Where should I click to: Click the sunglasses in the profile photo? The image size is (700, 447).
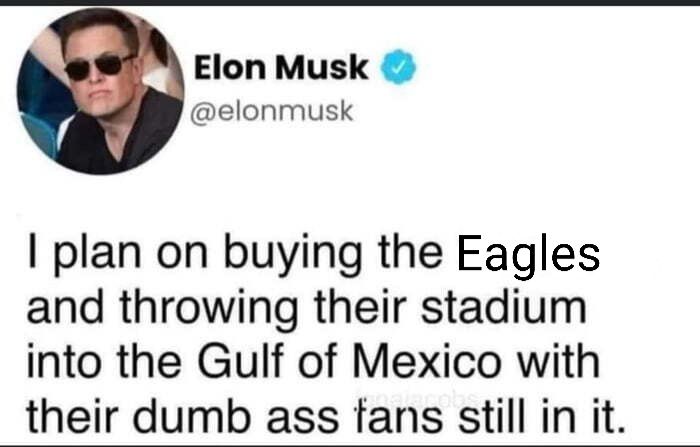pyautogui.click(x=98, y=66)
